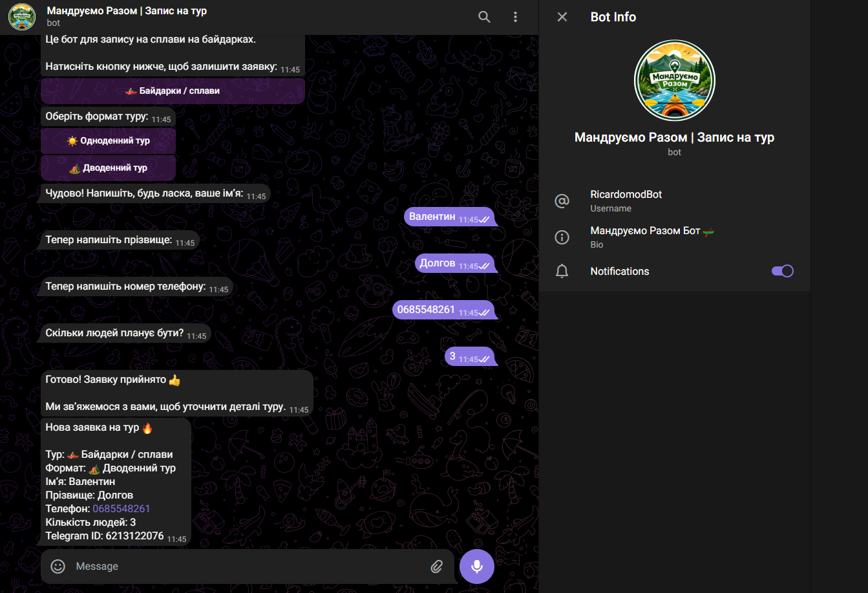
Task: Close the Bot Info panel
Action: pyautogui.click(x=562, y=17)
